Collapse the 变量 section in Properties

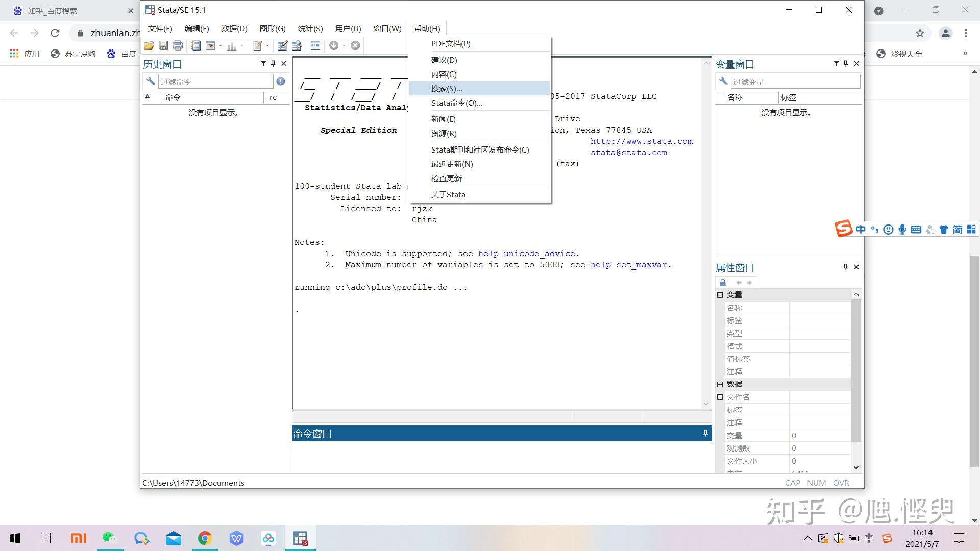pos(720,295)
